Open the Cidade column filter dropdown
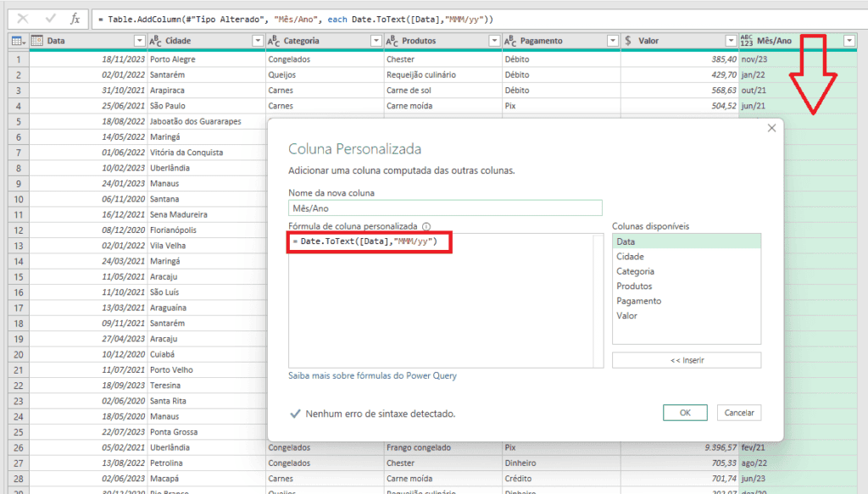This screenshot has height=494, width=868. click(258, 41)
